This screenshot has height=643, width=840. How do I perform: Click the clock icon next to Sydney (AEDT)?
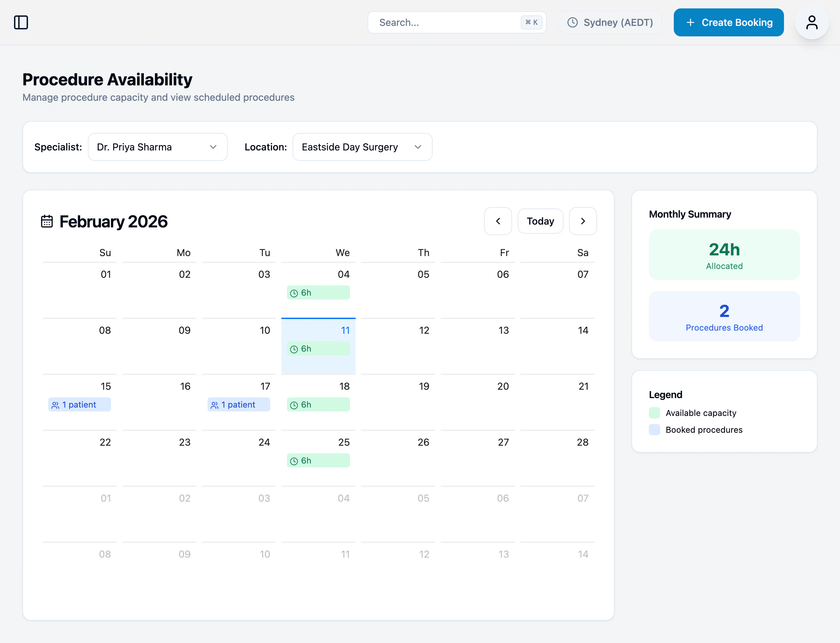coord(572,22)
